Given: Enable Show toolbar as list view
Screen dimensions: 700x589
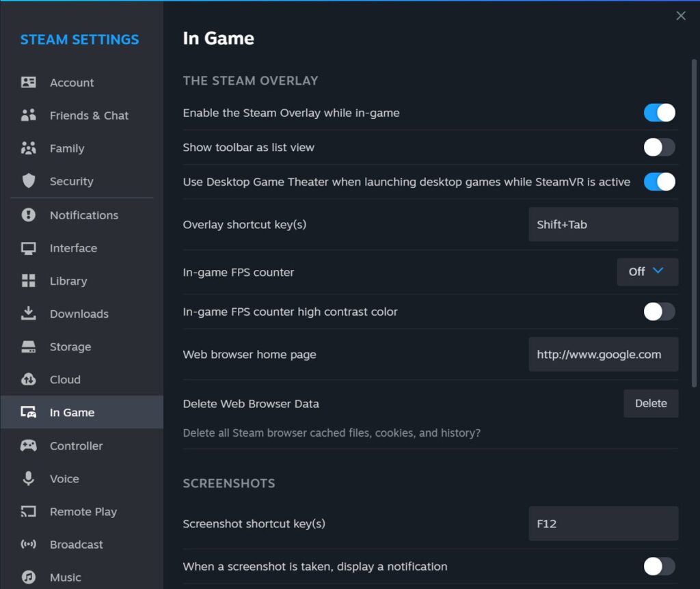Looking at the screenshot, I should [x=659, y=148].
